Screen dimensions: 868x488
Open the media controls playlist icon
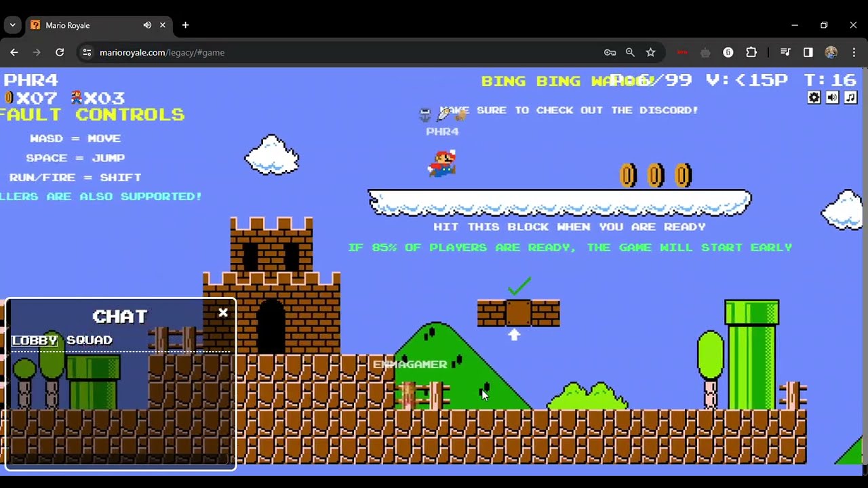(785, 52)
